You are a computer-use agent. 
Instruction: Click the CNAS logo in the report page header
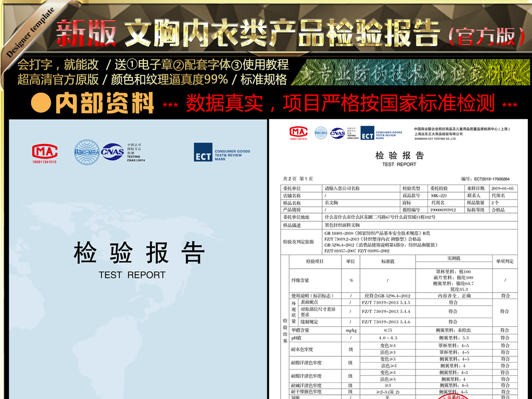(338, 133)
